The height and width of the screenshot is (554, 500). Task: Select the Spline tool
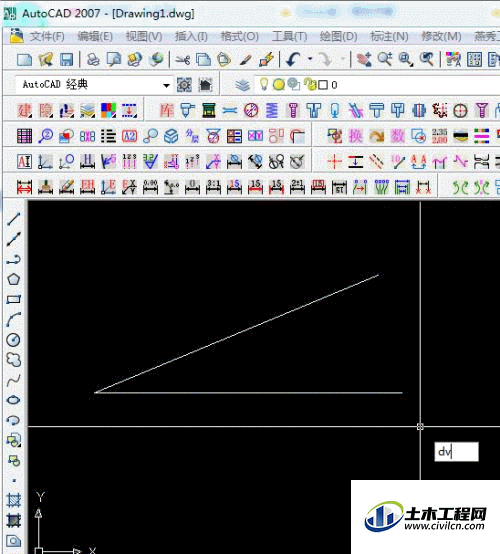tap(14, 380)
